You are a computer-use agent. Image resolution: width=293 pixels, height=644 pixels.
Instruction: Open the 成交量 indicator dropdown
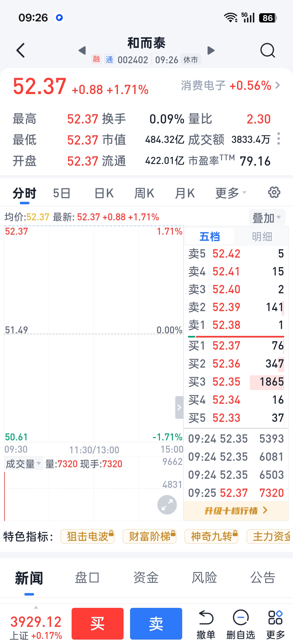click(23, 464)
